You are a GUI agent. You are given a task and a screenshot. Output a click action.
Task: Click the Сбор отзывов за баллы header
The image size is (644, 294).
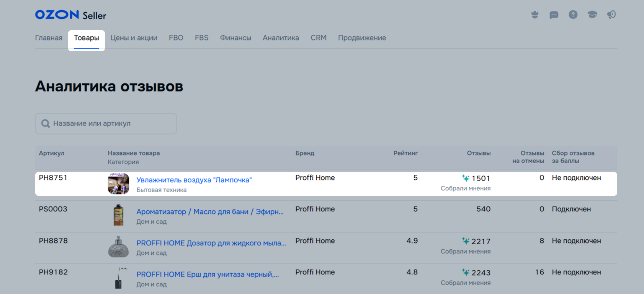click(573, 157)
